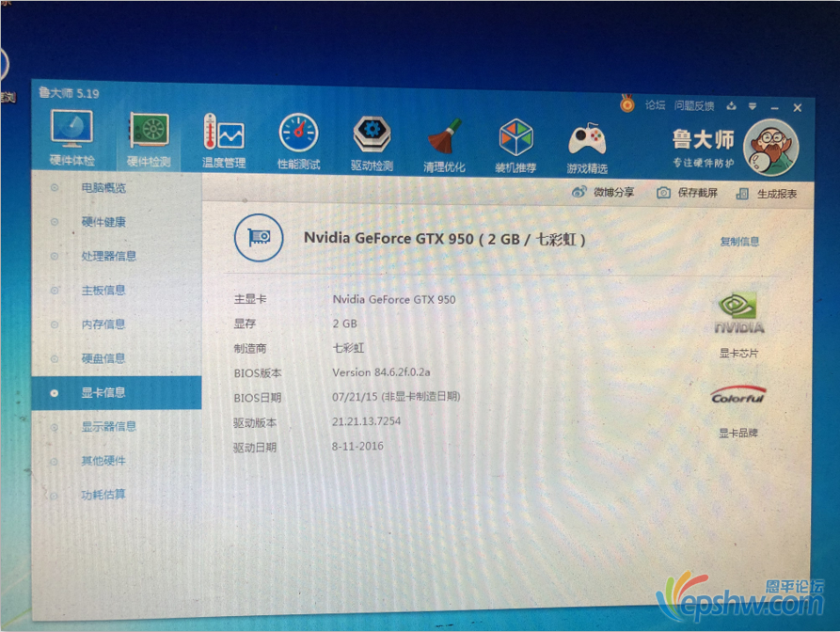The width and height of the screenshot is (840, 632).
Task: Click the '主显卡' field label
Action: [x=250, y=299]
